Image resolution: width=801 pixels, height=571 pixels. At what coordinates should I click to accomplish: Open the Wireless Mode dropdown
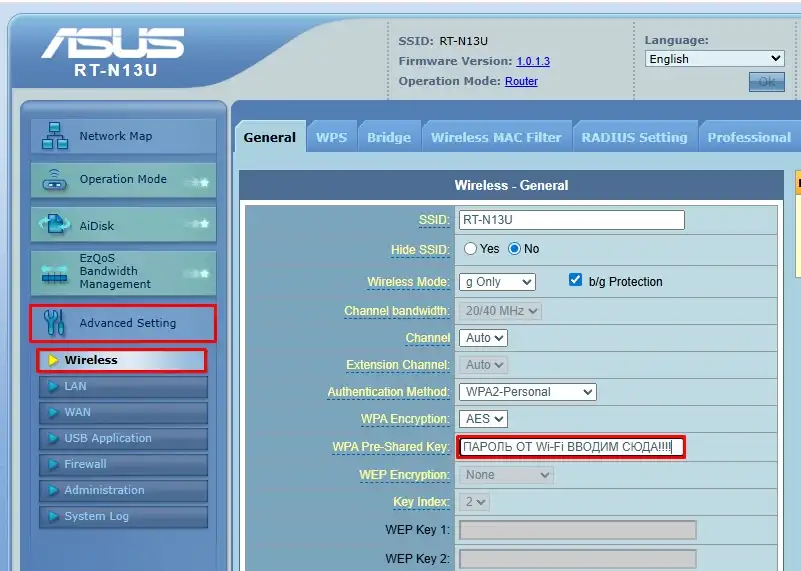coord(497,282)
